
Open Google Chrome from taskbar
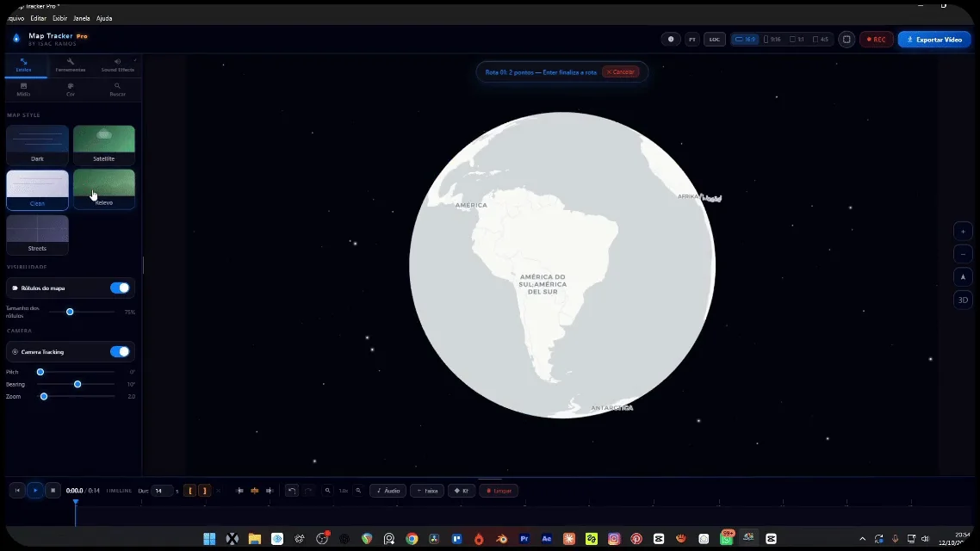412,538
